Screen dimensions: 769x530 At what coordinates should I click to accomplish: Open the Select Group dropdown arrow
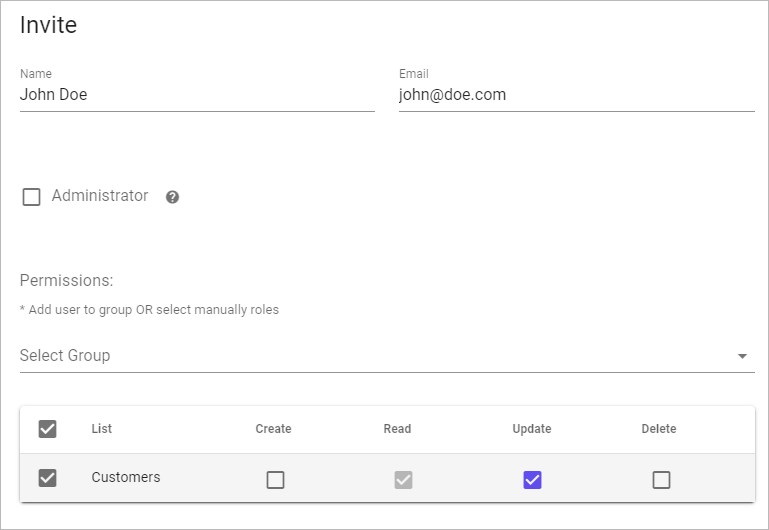point(743,356)
